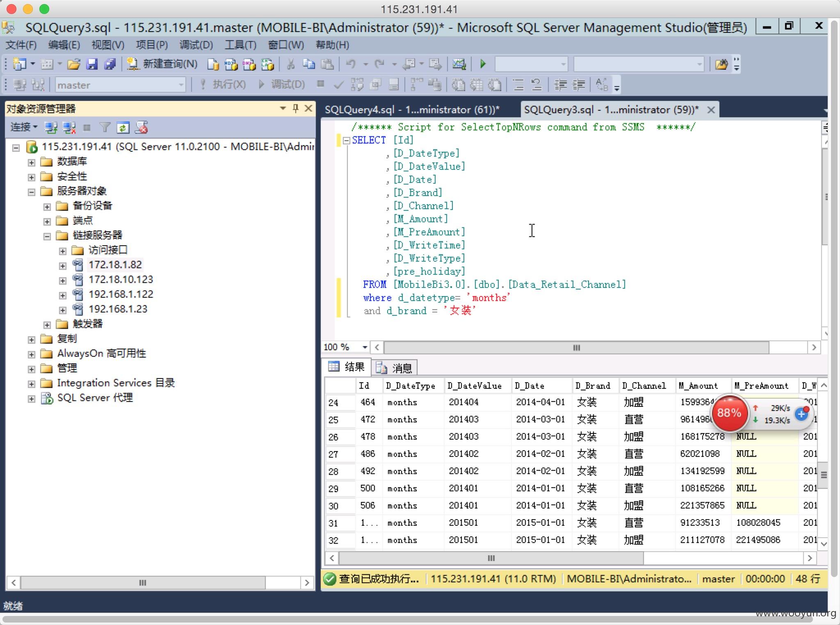The width and height of the screenshot is (840, 625).
Task: Click the Parse checkmark icon
Action: coord(339,85)
